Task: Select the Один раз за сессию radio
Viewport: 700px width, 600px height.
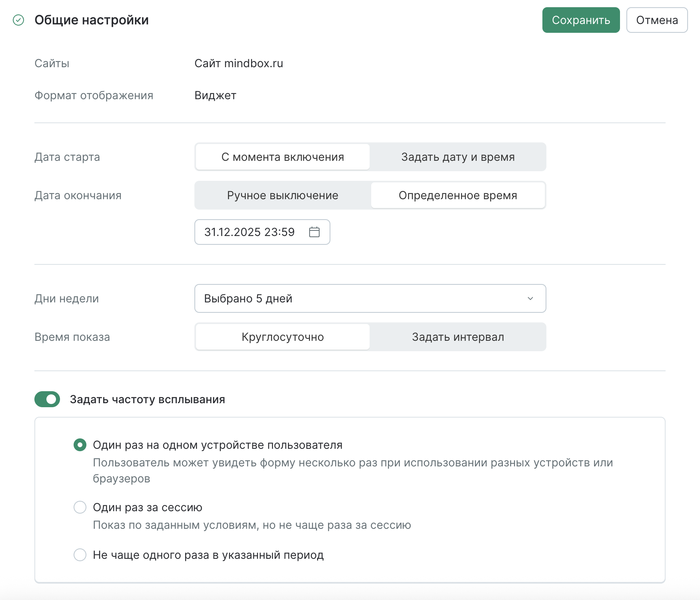Action: click(80, 507)
